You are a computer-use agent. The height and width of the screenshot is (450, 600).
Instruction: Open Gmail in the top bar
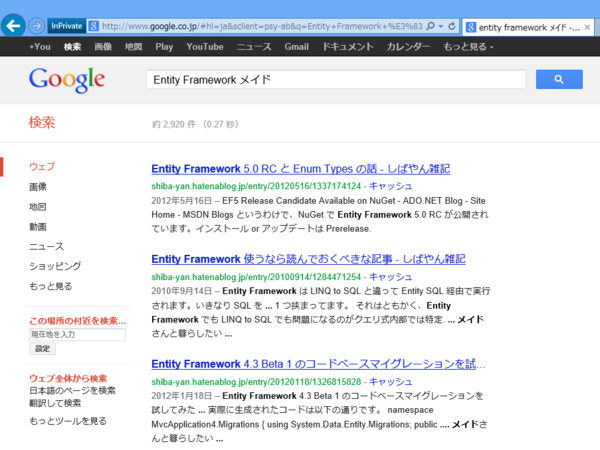pyautogui.click(x=296, y=47)
